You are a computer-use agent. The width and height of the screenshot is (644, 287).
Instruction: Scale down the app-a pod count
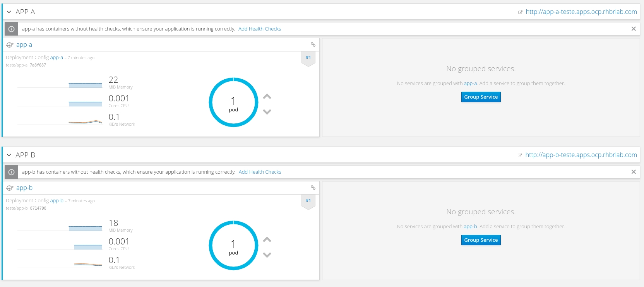(267, 112)
